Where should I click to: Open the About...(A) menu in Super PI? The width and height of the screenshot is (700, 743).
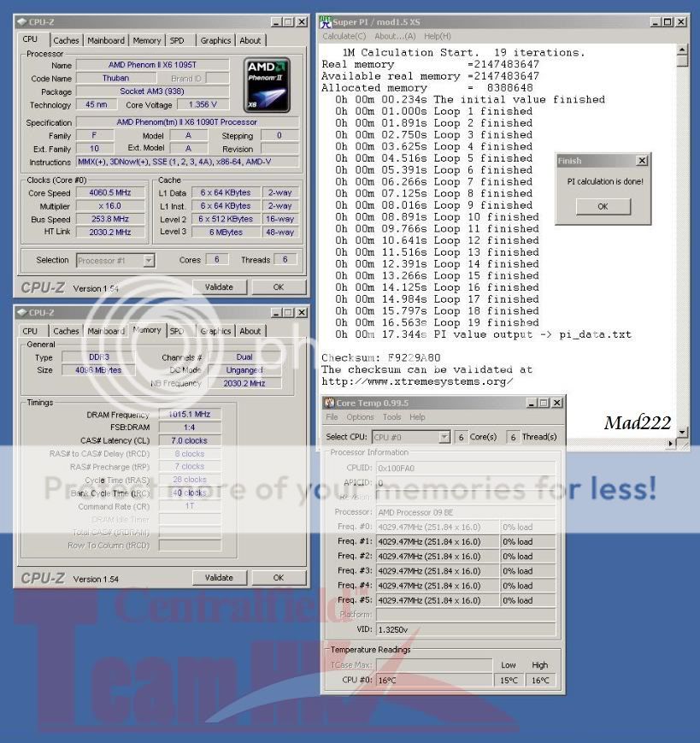tap(395, 36)
